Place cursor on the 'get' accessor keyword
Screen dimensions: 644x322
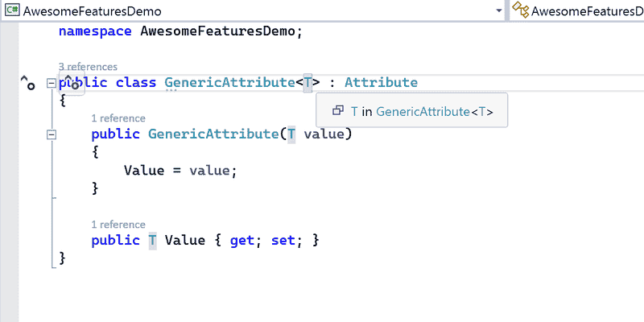(x=242, y=241)
